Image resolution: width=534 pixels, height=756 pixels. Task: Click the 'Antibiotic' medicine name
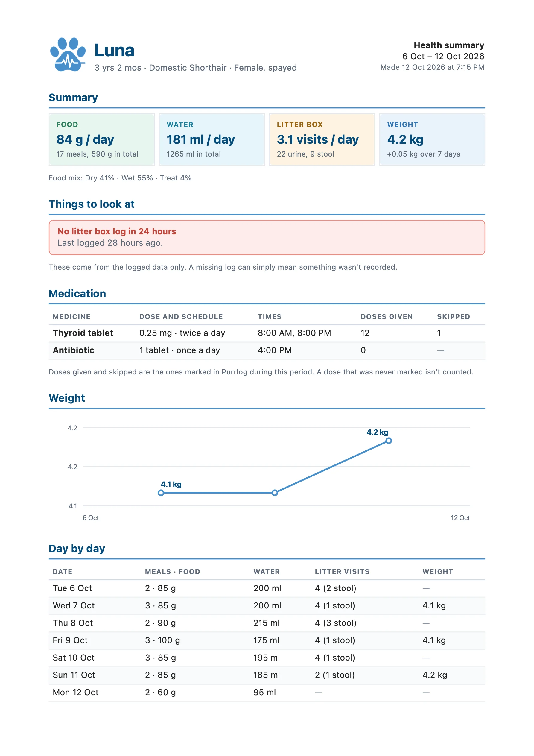tap(73, 350)
